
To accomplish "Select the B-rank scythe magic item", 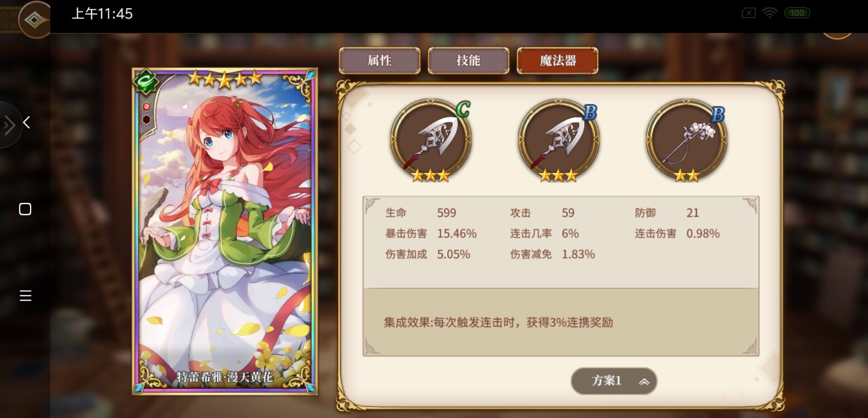I will pyautogui.click(x=559, y=140).
